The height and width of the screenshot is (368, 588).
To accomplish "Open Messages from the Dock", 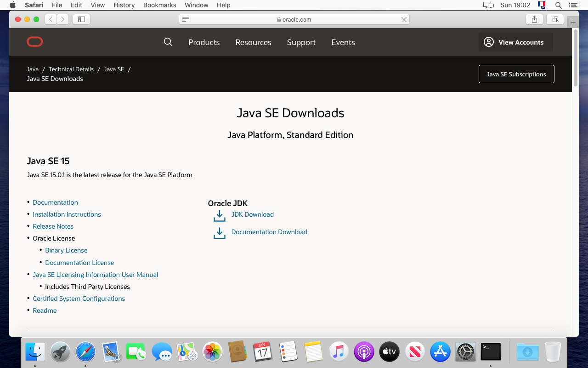I will click(162, 352).
